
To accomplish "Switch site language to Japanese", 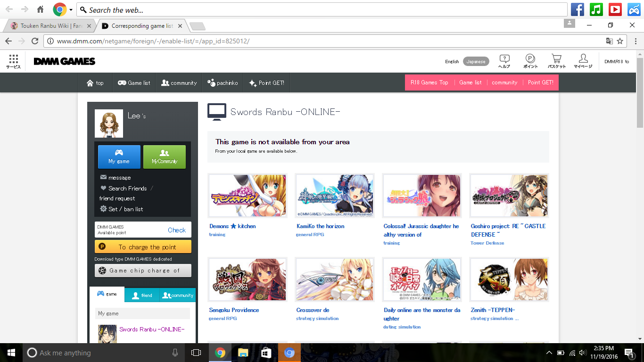I will coord(476,61).
